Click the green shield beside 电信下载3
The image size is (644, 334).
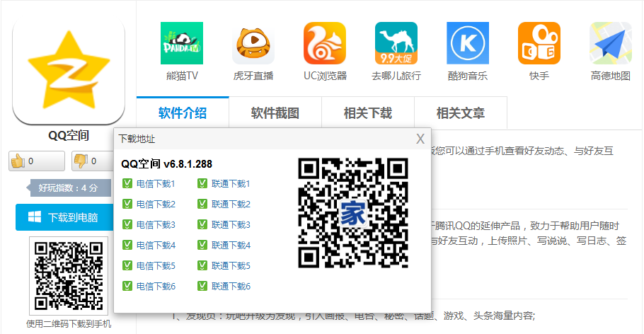click(x=127, y=224)
